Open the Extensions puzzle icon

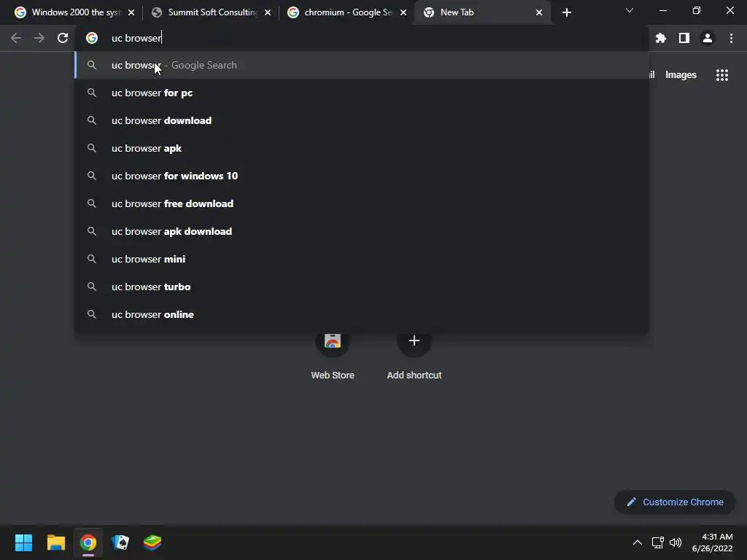(x=661, y=38)
